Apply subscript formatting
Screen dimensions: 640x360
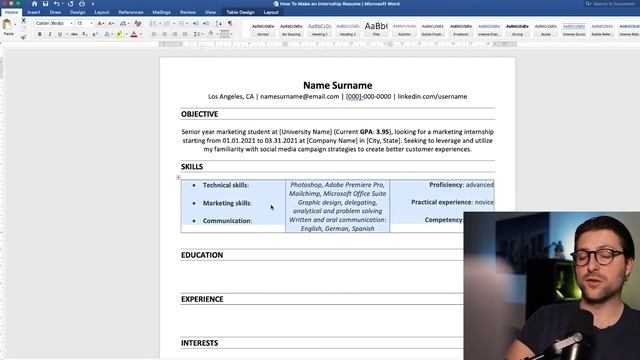click(x=84, y=34)
